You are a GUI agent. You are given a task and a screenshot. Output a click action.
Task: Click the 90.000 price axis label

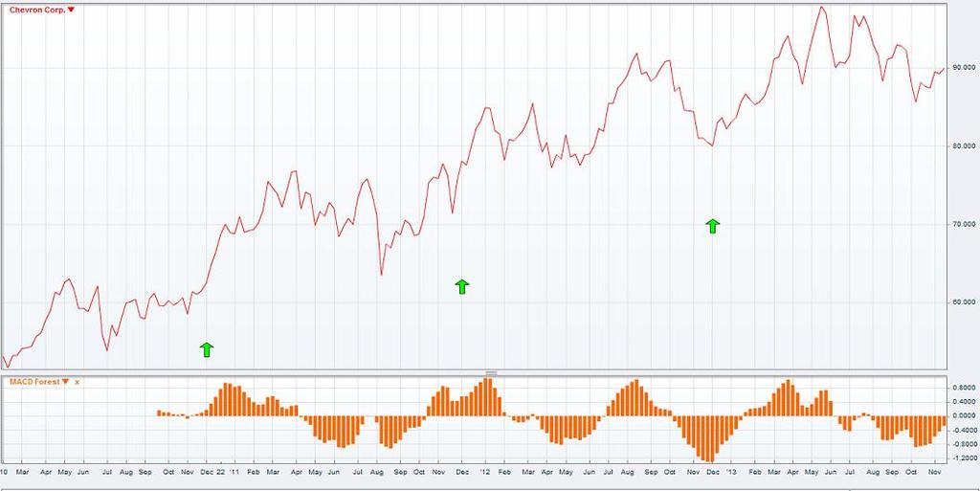(963, 68)
